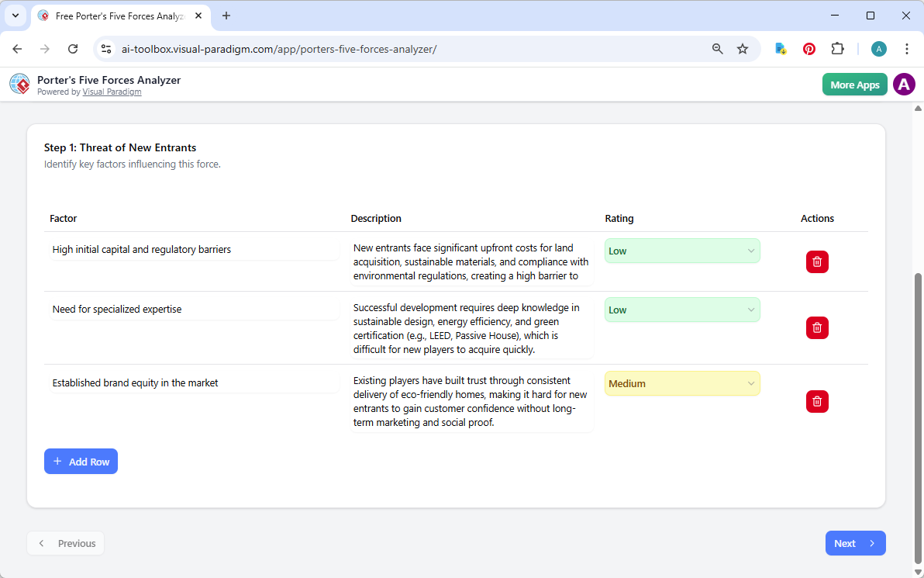The height and width of the screenshot is (578, 924).
Task: Reload the page
Action: (x=73, y=49)
